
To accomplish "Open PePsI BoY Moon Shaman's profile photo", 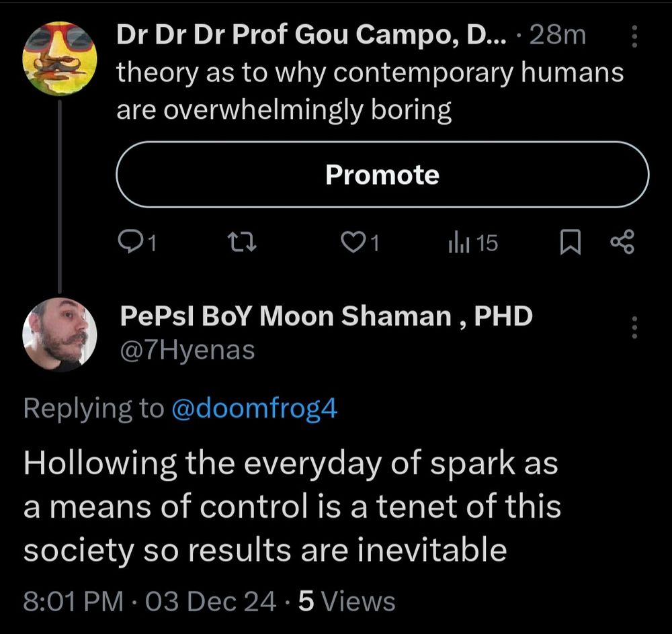I will click(x=60, y=334).
